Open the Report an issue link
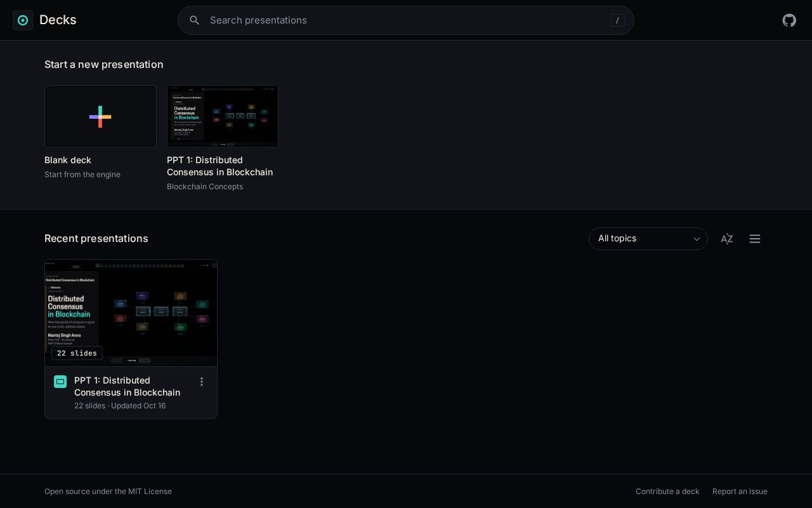Viewport: 812px width, 508px height. [740, 491]
